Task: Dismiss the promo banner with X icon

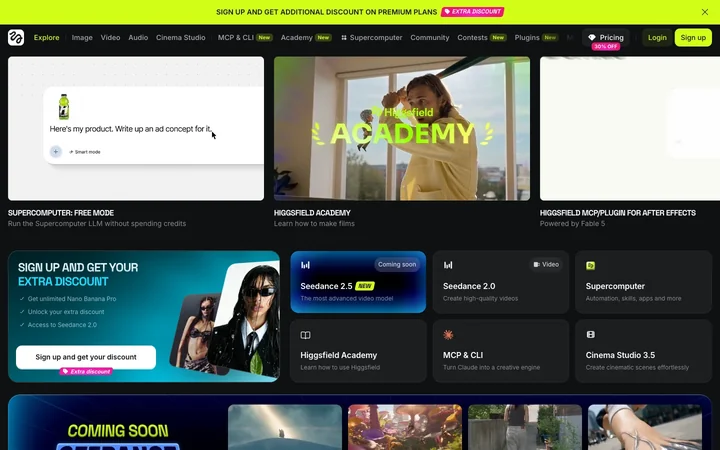Action: coord(705,12)
